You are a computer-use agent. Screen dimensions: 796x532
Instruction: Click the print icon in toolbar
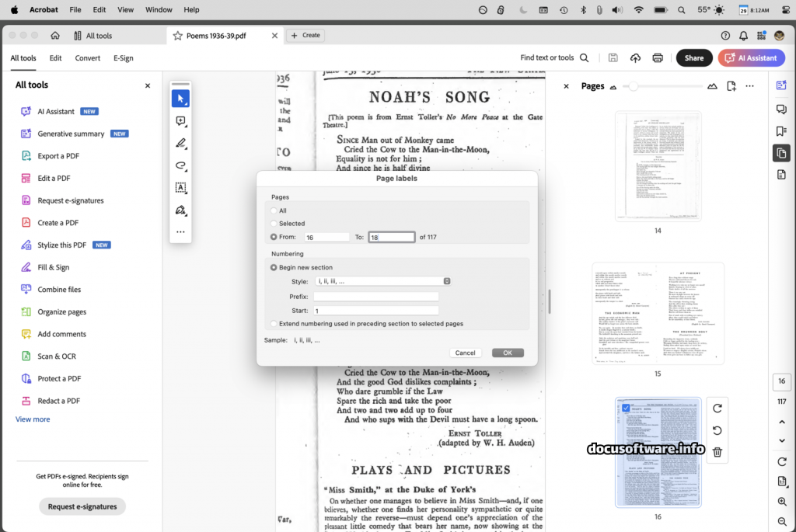pyautogui.click(x=658, y=58)
